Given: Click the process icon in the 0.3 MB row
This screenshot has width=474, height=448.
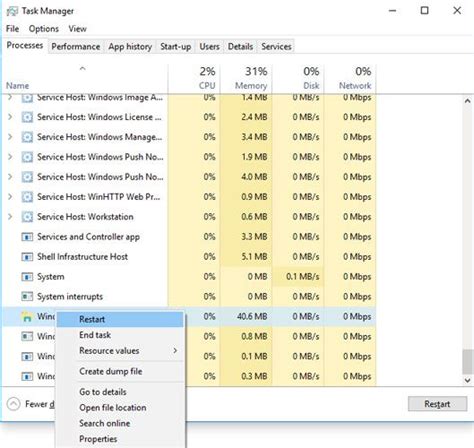Looking at the screenshot, I should (27, 376).
